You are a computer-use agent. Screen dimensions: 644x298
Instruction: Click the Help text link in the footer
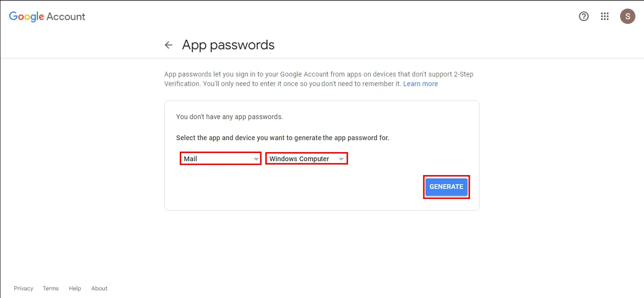click(75, 288)
